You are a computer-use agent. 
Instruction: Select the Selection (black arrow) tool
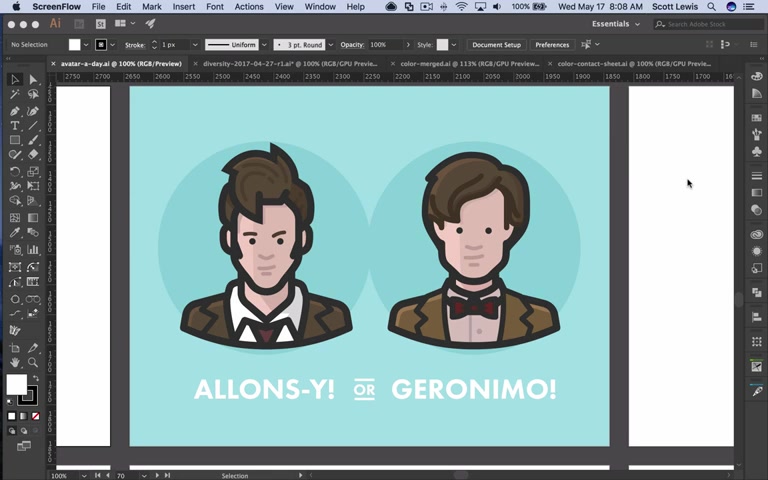[x=15, y=79]
